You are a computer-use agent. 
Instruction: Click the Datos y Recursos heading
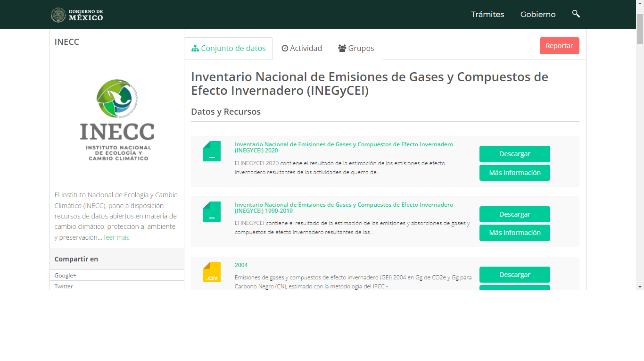(x=226, y=112)
